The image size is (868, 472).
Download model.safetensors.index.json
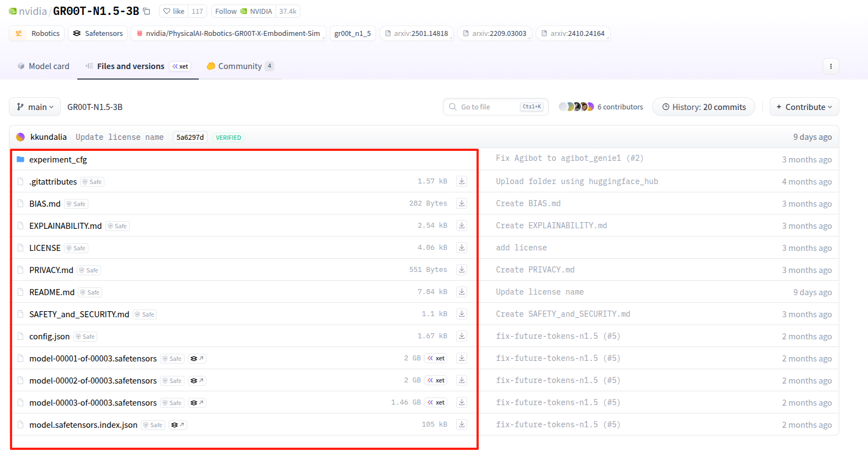(x=462, y=424)
